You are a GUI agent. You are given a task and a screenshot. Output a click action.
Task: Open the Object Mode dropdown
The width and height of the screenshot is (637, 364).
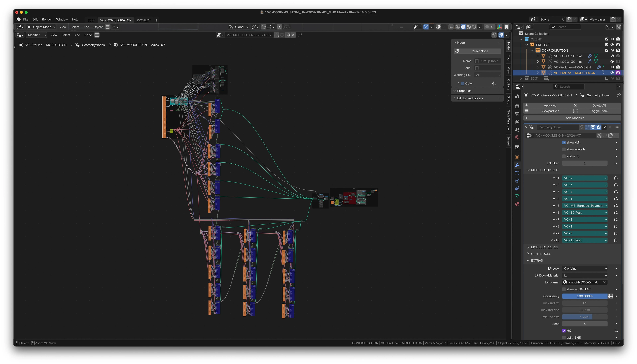(41, 27)
